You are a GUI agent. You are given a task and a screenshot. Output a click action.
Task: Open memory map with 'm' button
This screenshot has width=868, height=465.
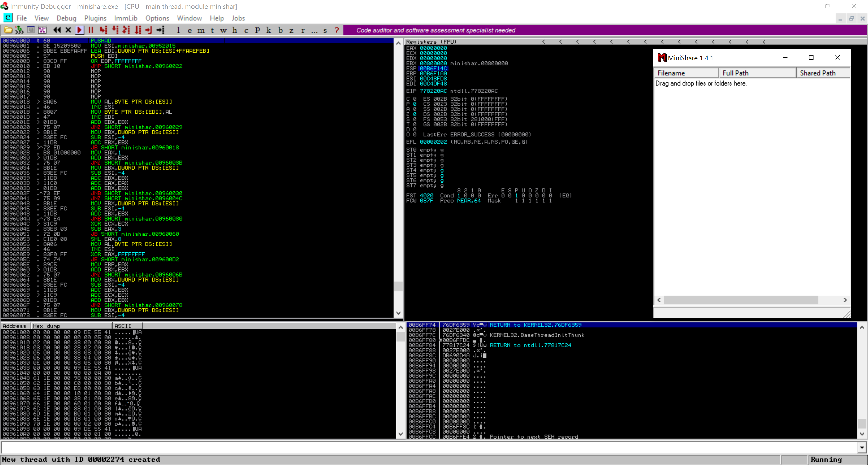(201, 30)
